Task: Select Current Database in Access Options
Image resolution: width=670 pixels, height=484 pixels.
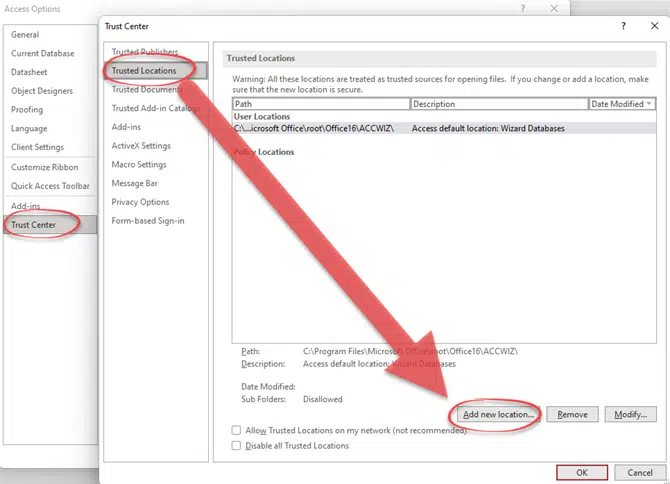Action: [x=43, y=53]
